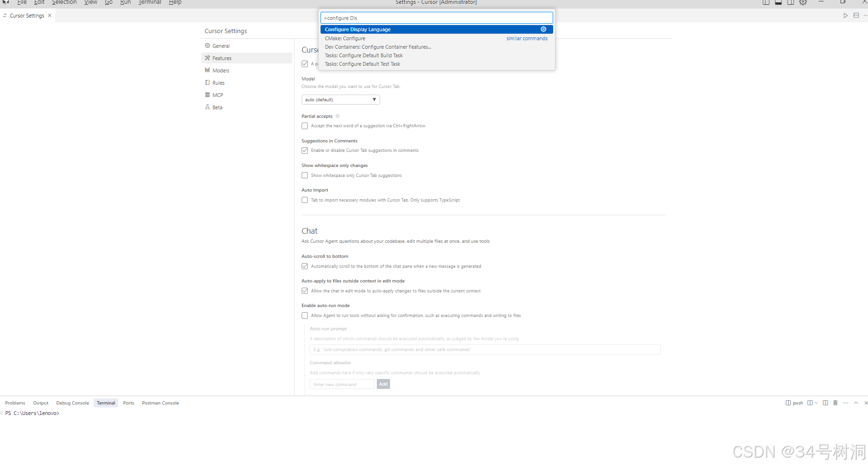Click the Cursor Settings editor tab
This screenshot has width=868, height=467.
tap(26, 16)
